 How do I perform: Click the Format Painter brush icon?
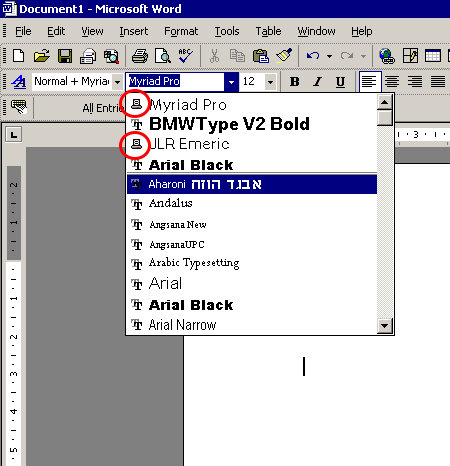coord(284,56)
